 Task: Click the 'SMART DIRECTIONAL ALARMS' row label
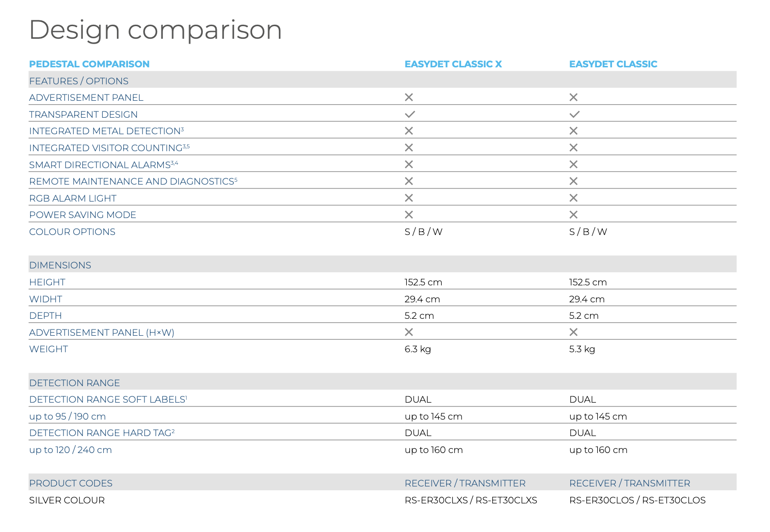103,165
